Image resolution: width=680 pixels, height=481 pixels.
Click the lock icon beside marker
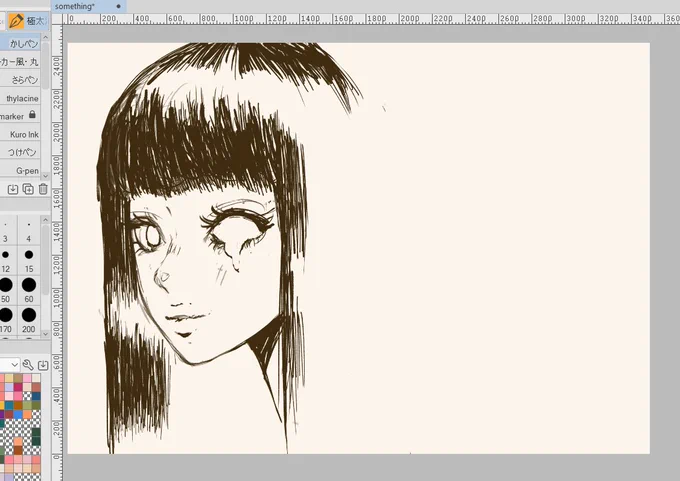(x=32, y=115)
